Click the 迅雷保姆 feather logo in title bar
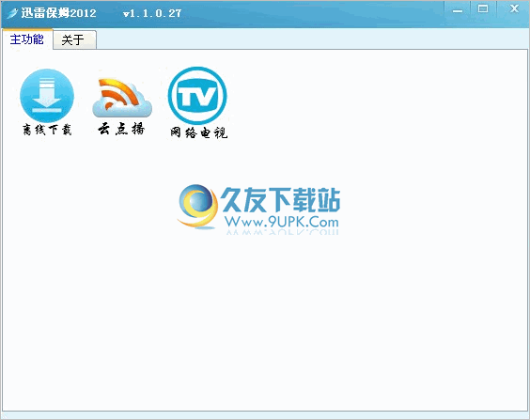This screenshot has height=420, width=530. (x=12, y=13)
